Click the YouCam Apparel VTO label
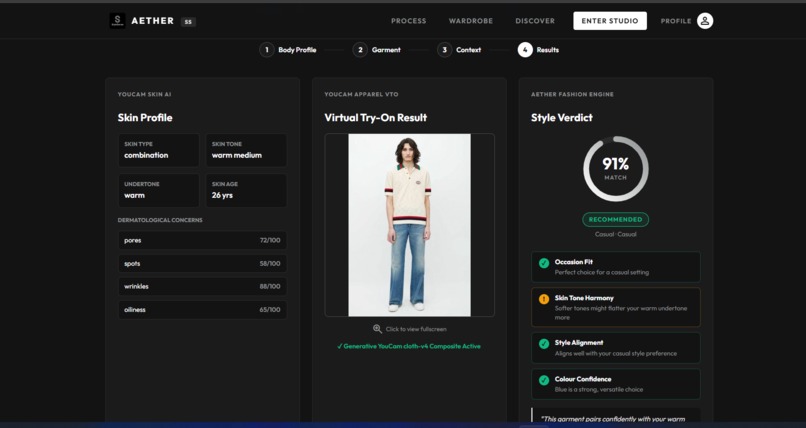This screenshot has height=428, width=806. [x=361, y=95]
